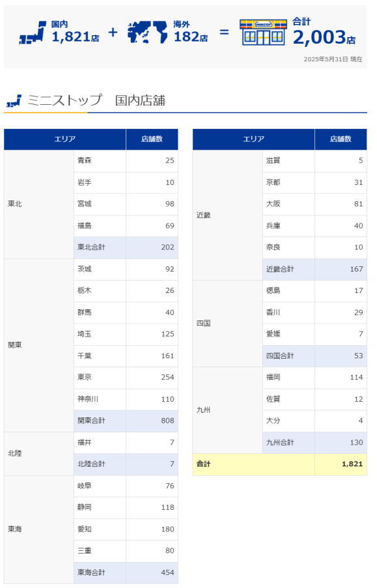Click the 東海合計 value 454
377x588 pixels.
(x=168, y=572)
